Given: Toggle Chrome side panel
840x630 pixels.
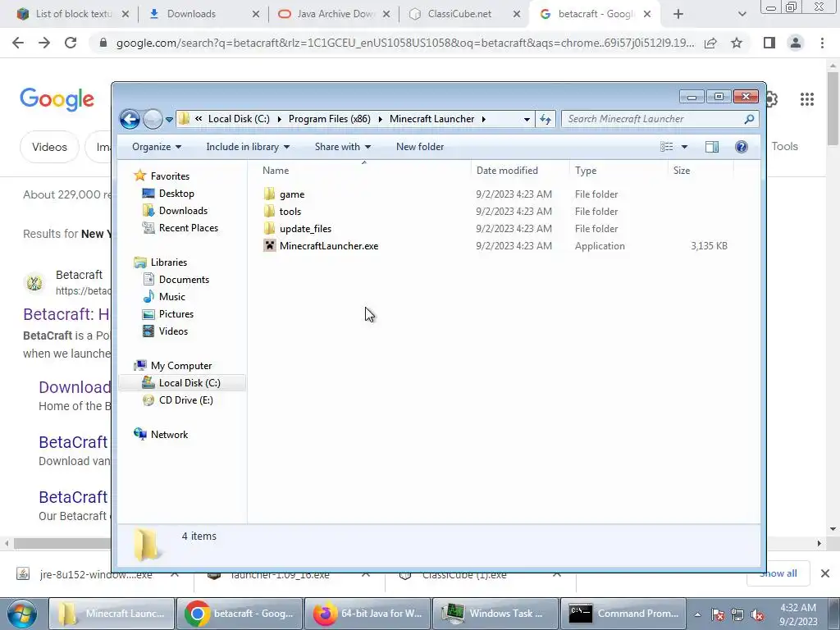Looking at the screenshot, I should (x=769, y=43).
